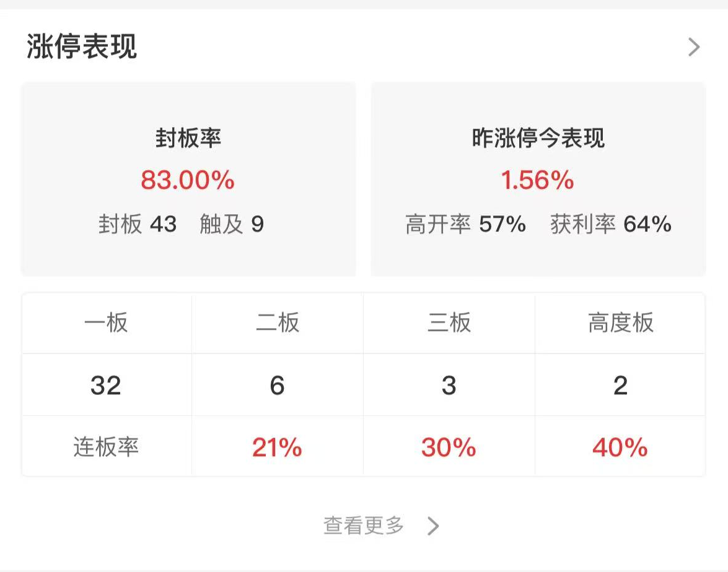728x572 pixels.
Task: Click the 1.56% 昨涨停今表现 figure
Action: pos(538,180)
